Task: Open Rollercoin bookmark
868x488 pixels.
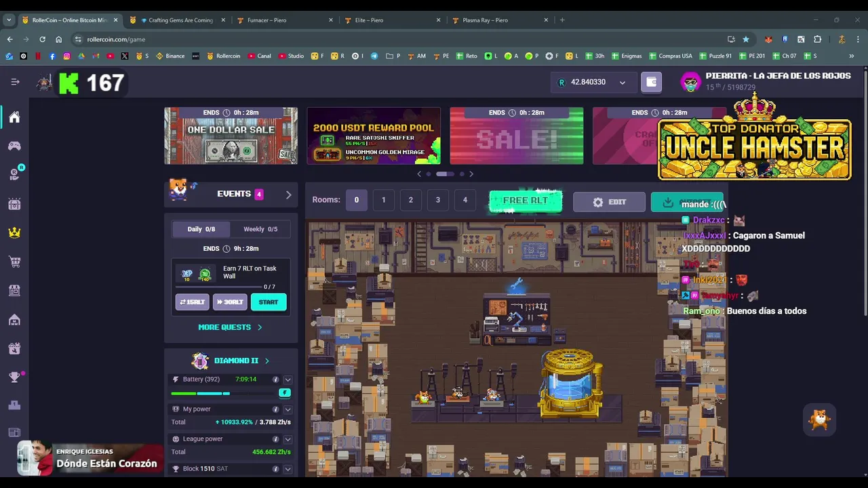Action: (x=223, y=56)
